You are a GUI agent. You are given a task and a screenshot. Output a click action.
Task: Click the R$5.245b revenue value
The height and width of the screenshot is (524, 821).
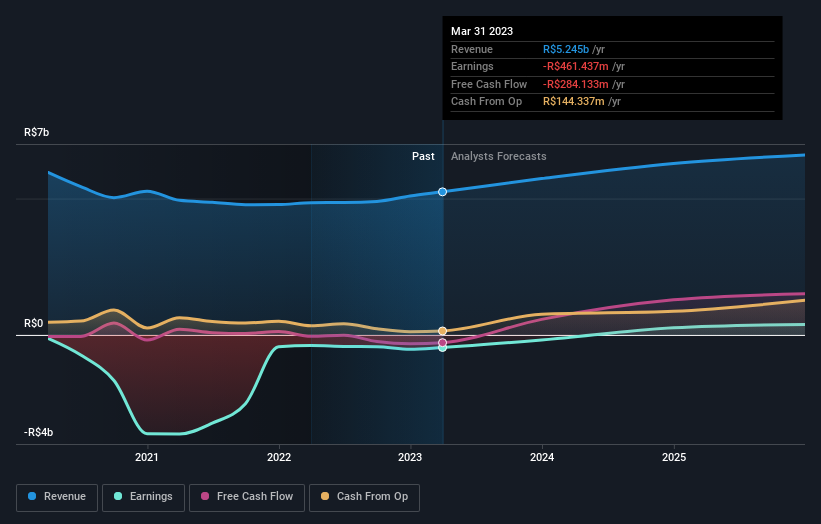point(566,49)
